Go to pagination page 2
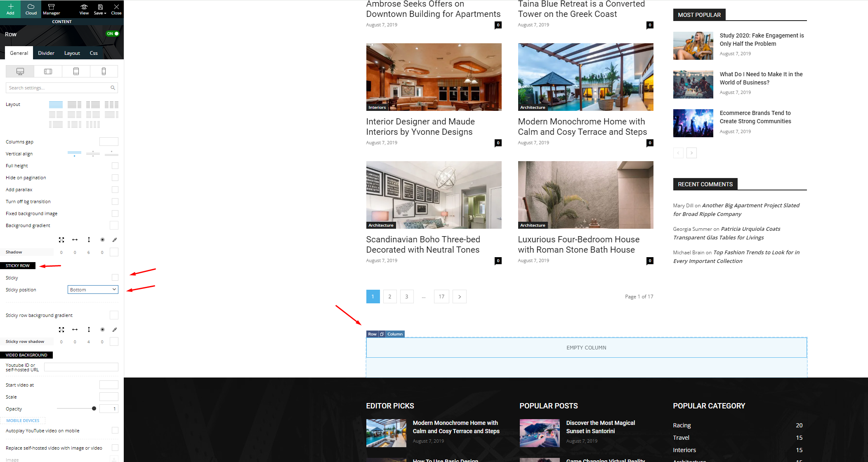The height and width of the screenshot is (462, 868). click(389, 297)
